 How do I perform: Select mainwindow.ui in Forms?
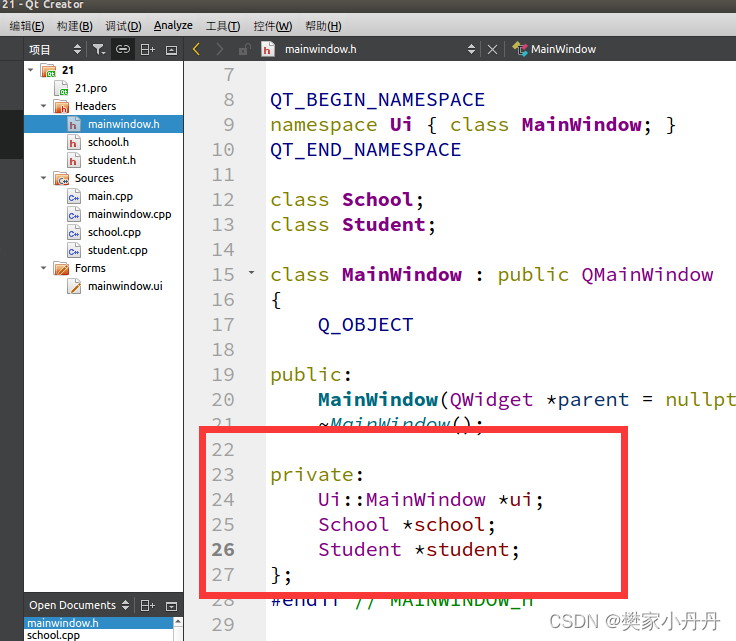point(125,286)
